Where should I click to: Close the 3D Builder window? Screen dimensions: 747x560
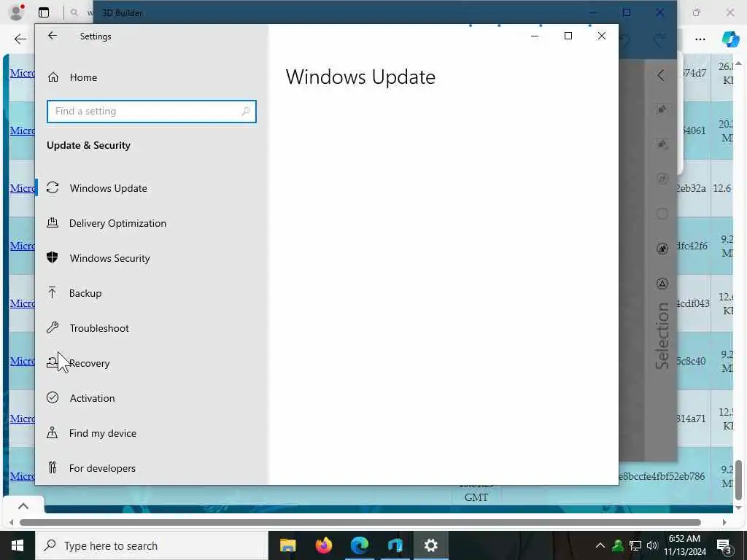coord(659,12)
